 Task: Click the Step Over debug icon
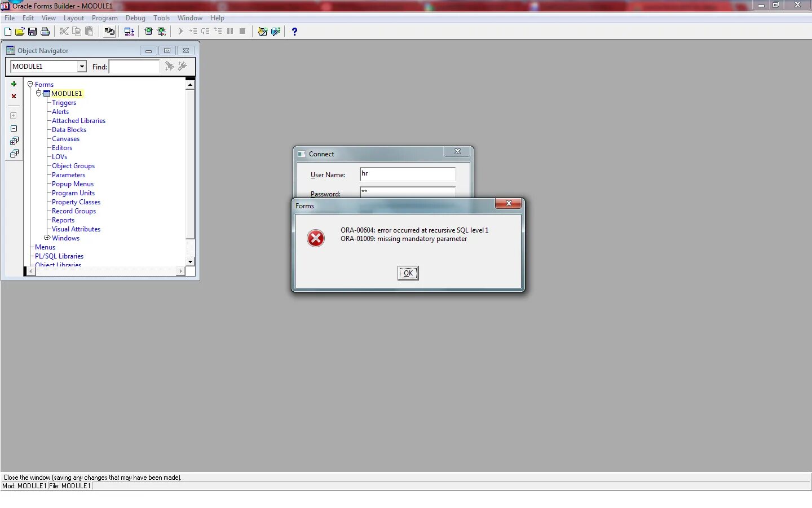coord(205,32)
